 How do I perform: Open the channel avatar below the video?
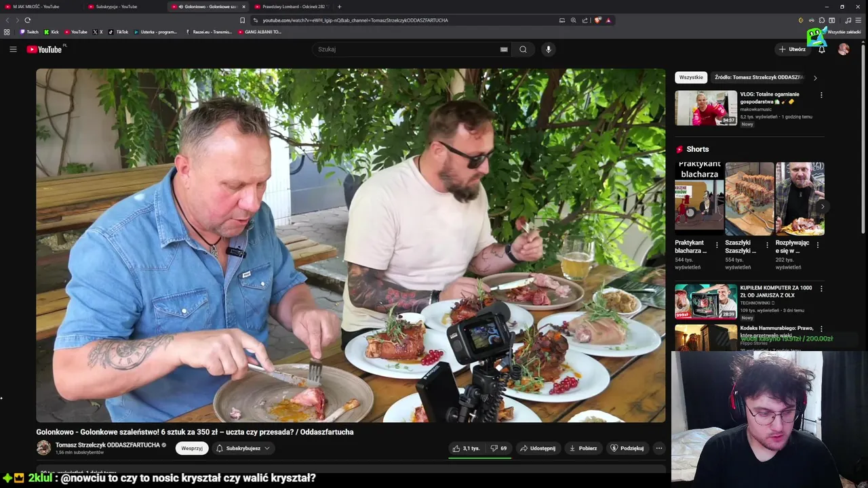click(x=43, y=448)
